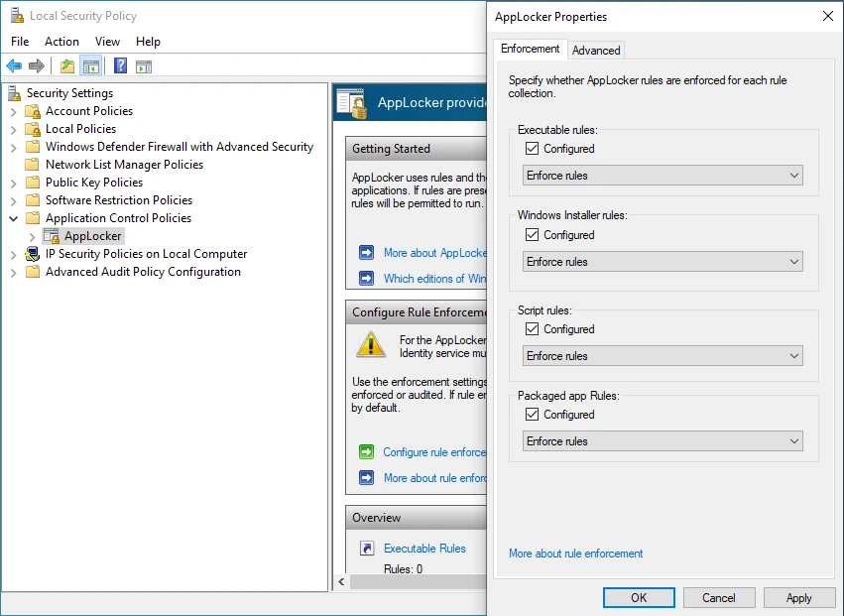Open the Windows Installer rules enforcement dropdown
Viewport: 844px width, 616px height.
[663, 262]
